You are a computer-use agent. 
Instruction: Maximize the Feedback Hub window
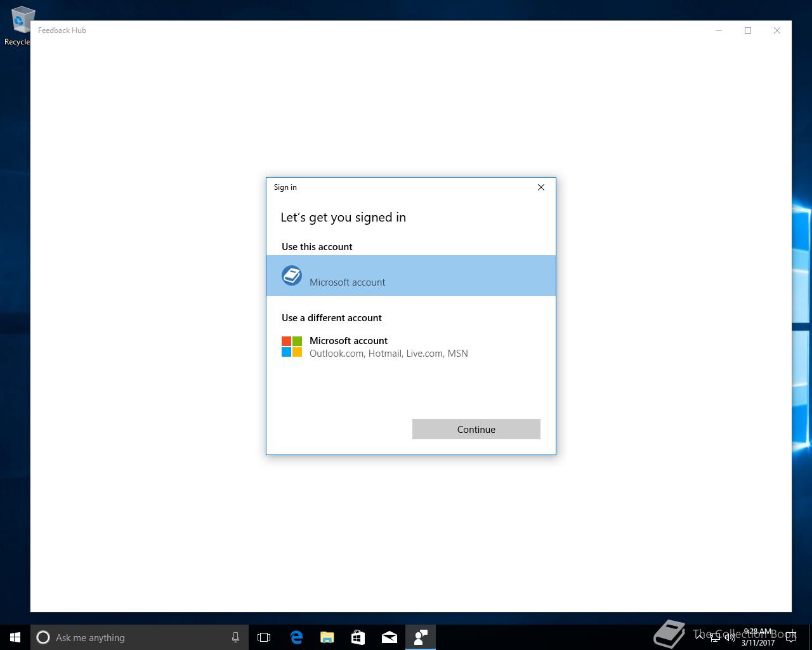[748, 30]
